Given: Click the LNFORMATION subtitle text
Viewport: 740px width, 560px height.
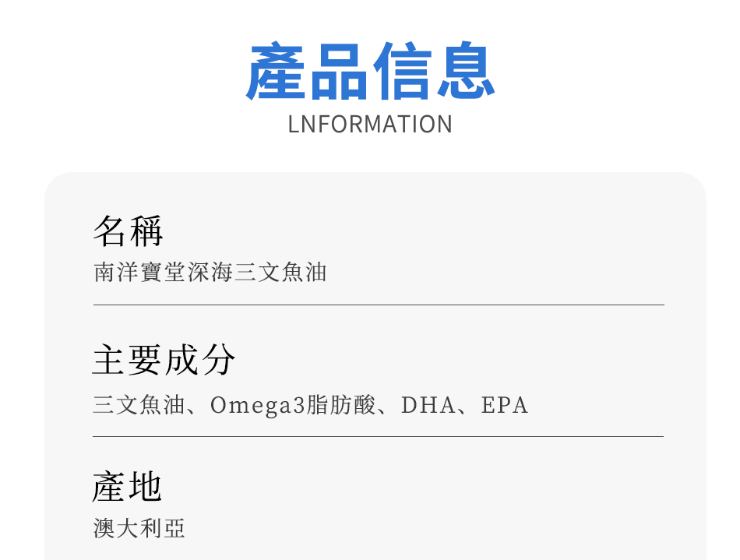Looking at the screenshot, I should [x=370, y=125].
